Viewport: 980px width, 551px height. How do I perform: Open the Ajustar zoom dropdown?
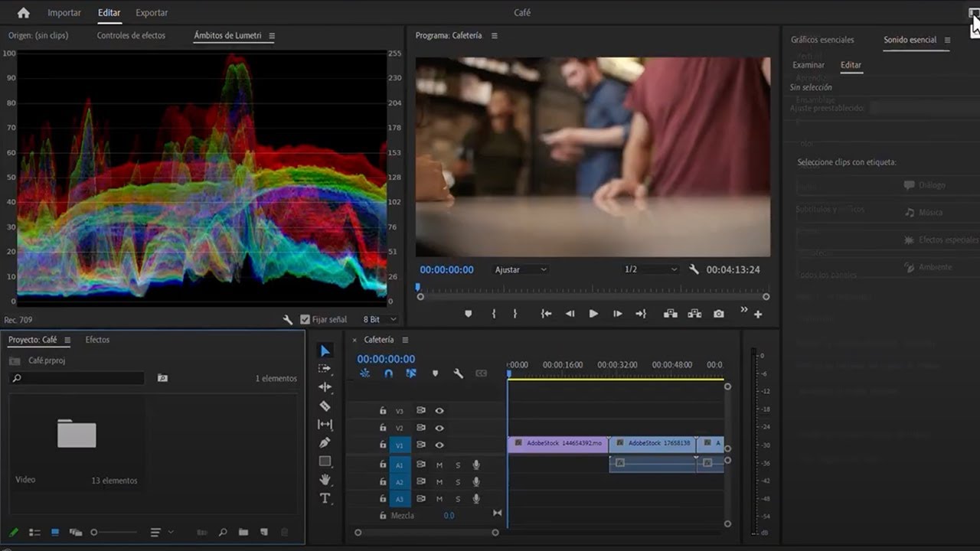[521, 269]
